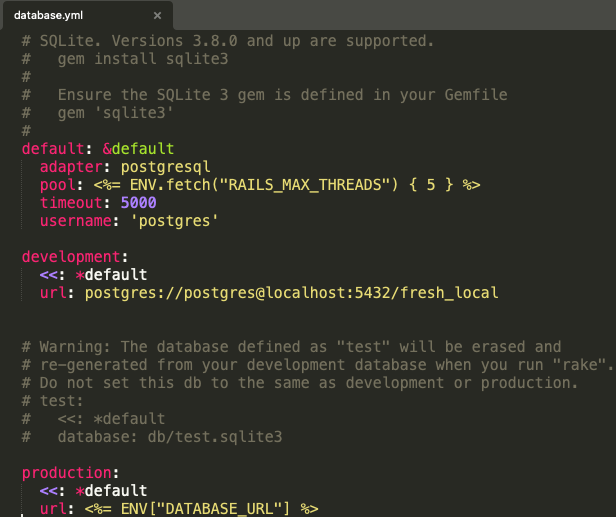Click the "database: db/test.sqlite3" comment

coord(170,436)
